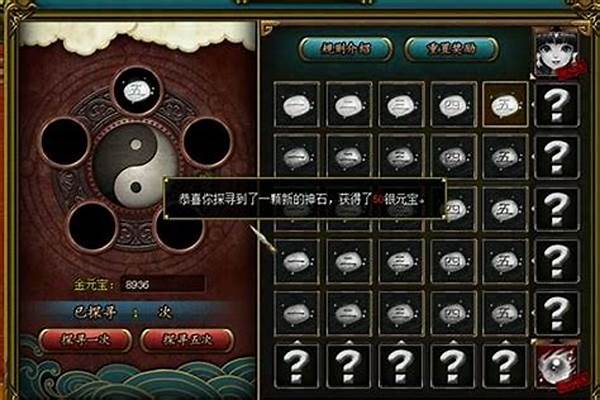Select the yin-yang symbol in the wheel center
Image resolution: width=600 pixels, height=400 pixels.
pyautogui.click(x=136, y=166)
